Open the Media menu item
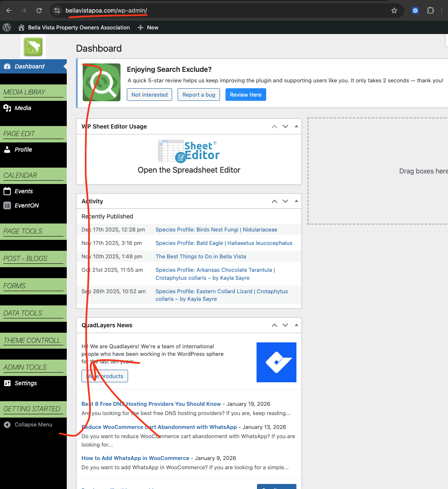 coord(23,108)
